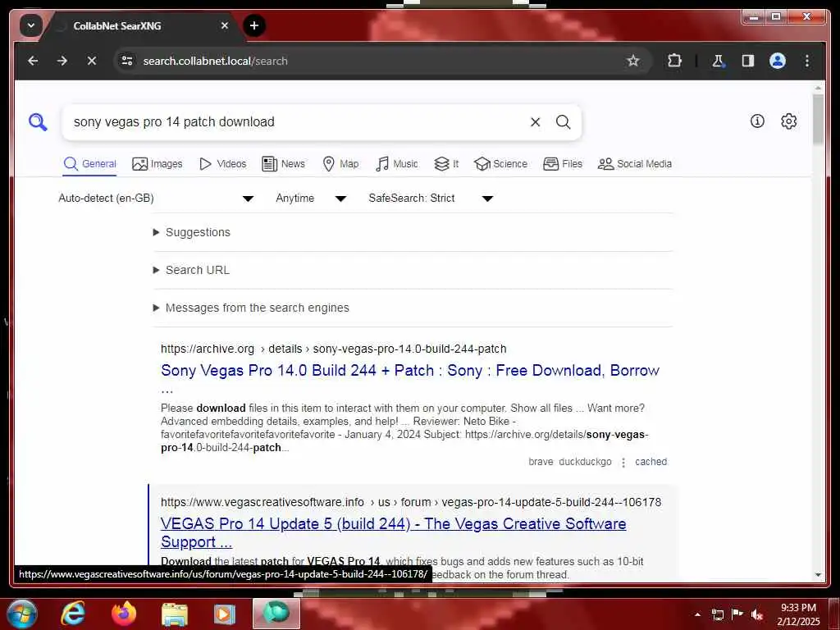Switch to the It category

click(x=446, y=164)
